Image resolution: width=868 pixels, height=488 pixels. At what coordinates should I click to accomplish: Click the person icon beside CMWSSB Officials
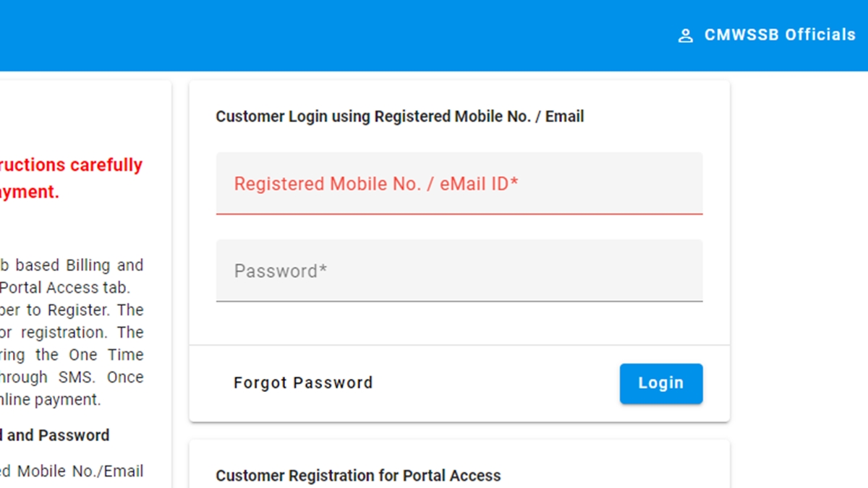685,35
